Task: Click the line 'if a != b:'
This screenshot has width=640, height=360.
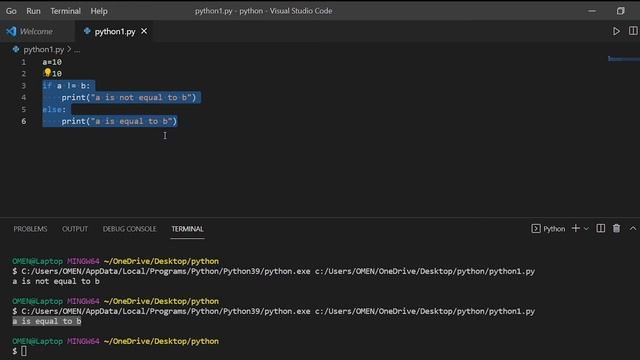Action: (66, 86)
